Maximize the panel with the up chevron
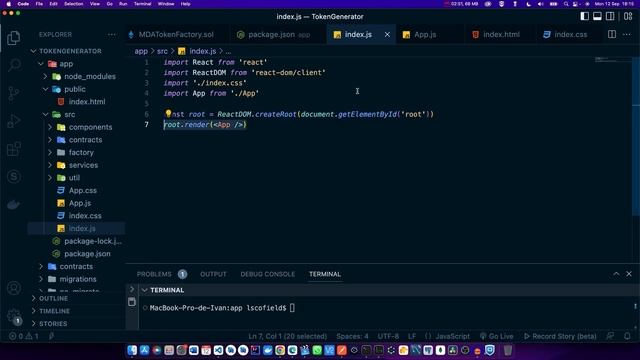Viewport: 640px width, 360px height. point(616,274)
